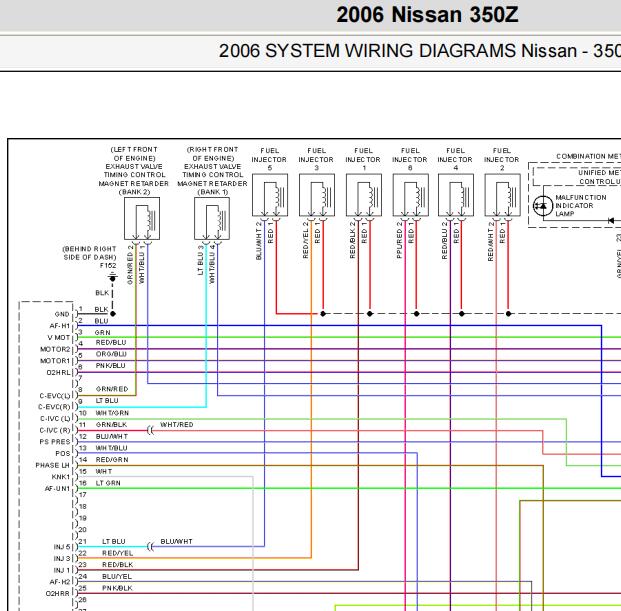Image resolution: width=621 pixels, height=611 pixels.
Task: Click the 'AF-UN1' pin label
Action: 57,489
